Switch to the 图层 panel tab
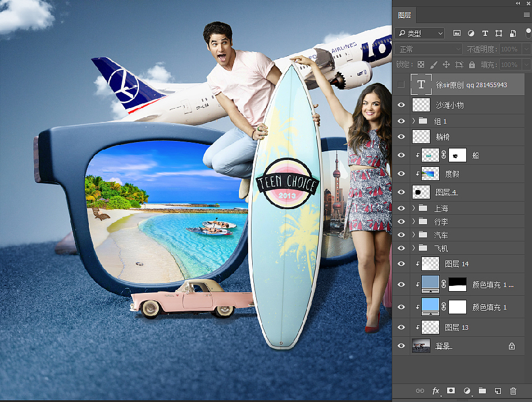Screen dimensions: 532x402 tap(404, 15)
